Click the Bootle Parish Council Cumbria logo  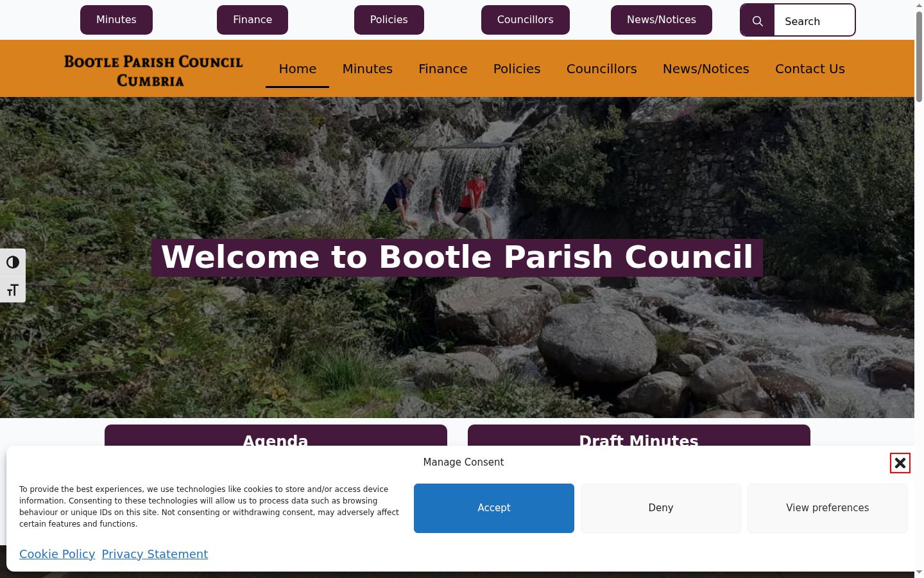(153, 70)
